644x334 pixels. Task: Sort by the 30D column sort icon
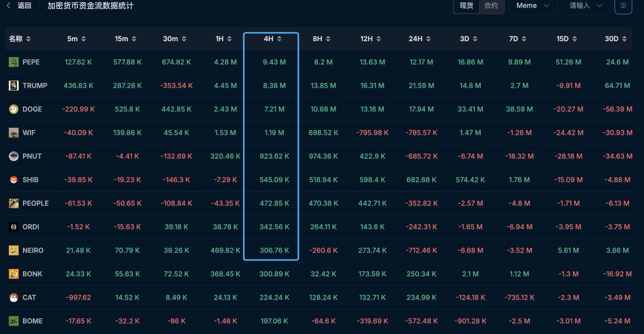(624, 39)
